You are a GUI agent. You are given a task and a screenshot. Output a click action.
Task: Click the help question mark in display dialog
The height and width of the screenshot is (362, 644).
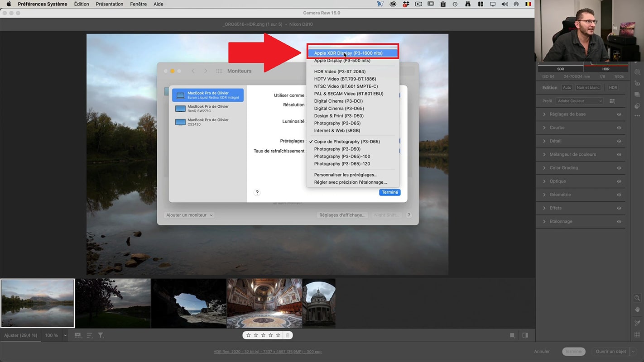257,192
